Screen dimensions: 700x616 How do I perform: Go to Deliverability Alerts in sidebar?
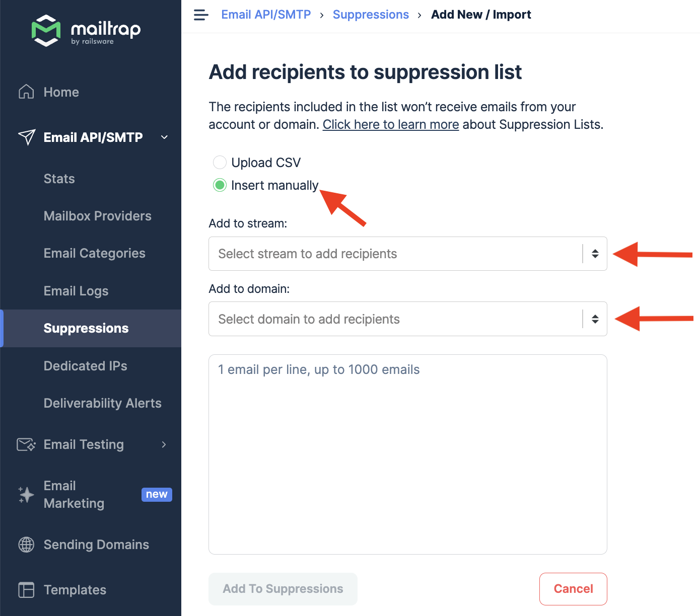click(x=103, y=403)
